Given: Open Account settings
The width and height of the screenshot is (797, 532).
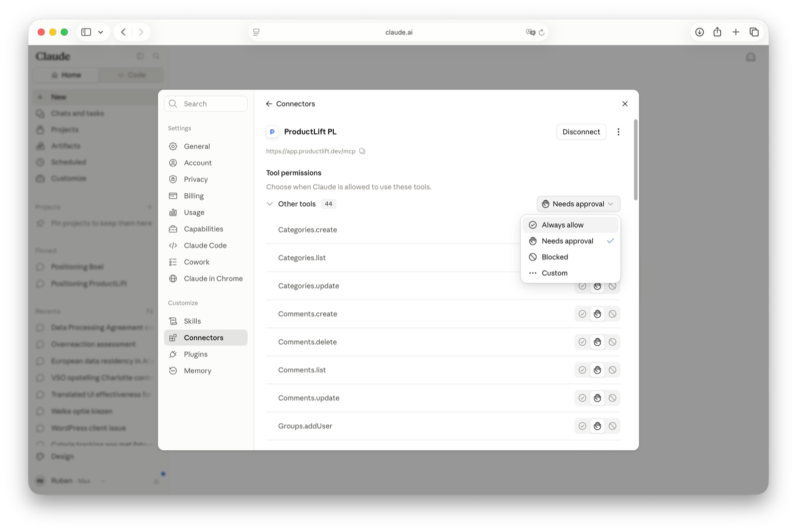Looking at the screenshot, I should click(205, 163).
